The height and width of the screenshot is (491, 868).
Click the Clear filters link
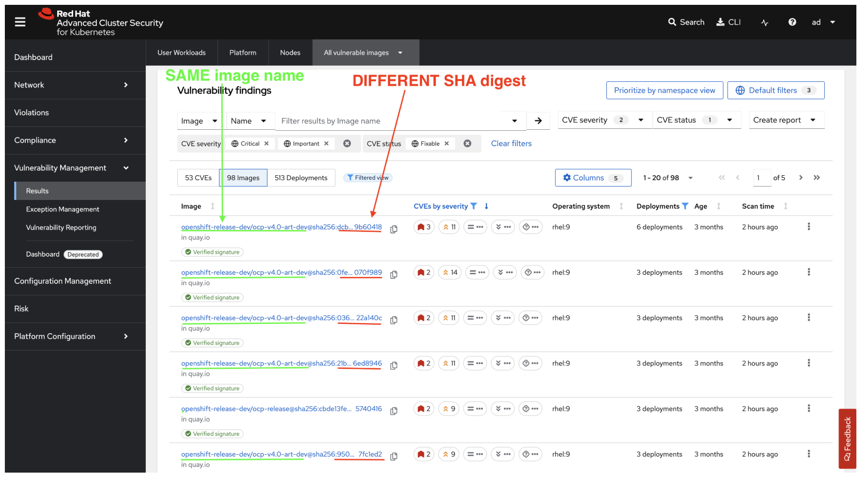click(x=511, y=144)
